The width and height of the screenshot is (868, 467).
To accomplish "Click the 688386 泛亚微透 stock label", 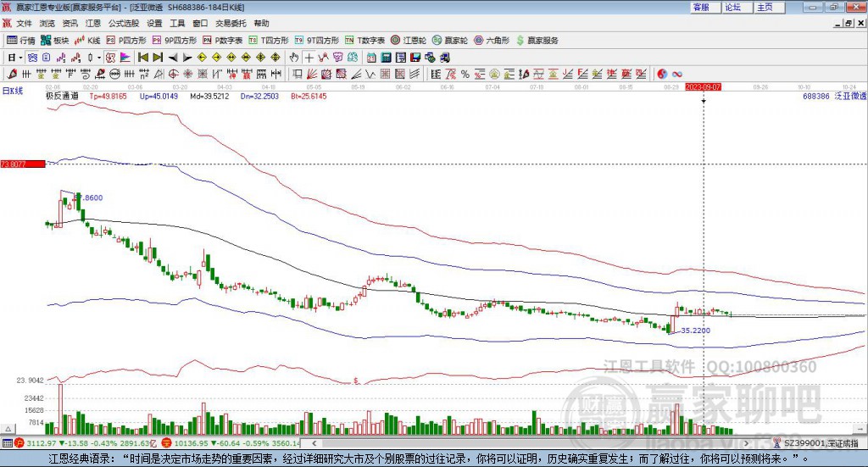I will 834,96.
